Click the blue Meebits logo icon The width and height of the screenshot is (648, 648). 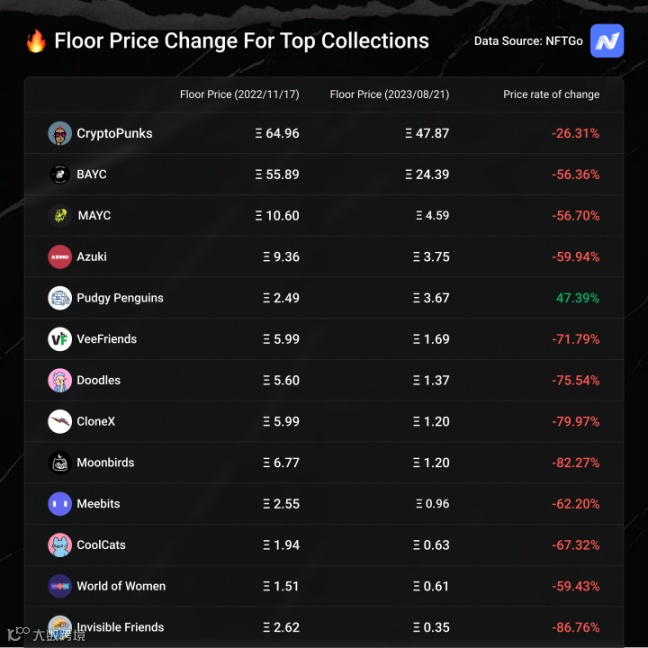pos(60,504)
